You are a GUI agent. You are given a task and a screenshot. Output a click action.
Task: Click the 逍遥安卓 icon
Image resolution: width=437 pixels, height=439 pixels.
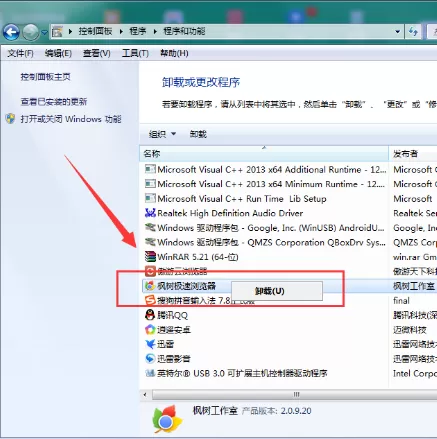click(x=150, y=330)
